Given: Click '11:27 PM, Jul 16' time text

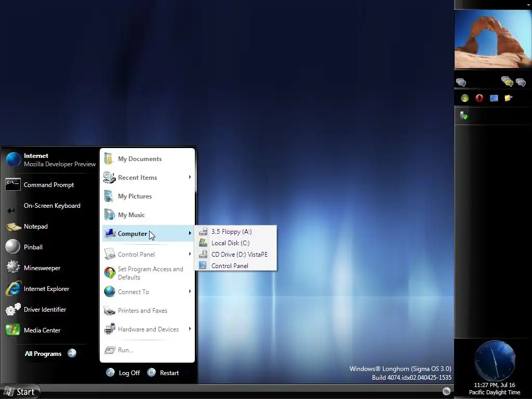Looking at the screenshot, I should (495, 385).
